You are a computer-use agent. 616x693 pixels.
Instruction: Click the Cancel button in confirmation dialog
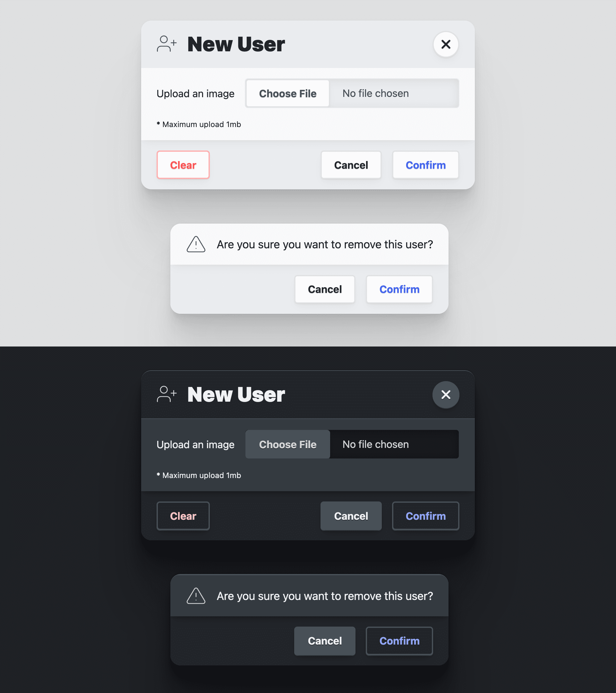pyautogui.click(x=325, y=289)
